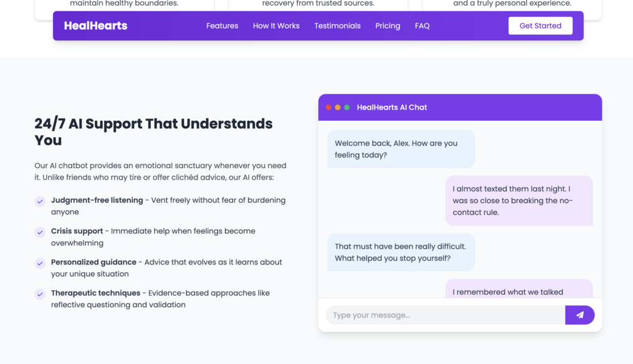Click the HealHearts AI Chat title
The height and width of the screenshot is (364, 633).
coord(392,108)
